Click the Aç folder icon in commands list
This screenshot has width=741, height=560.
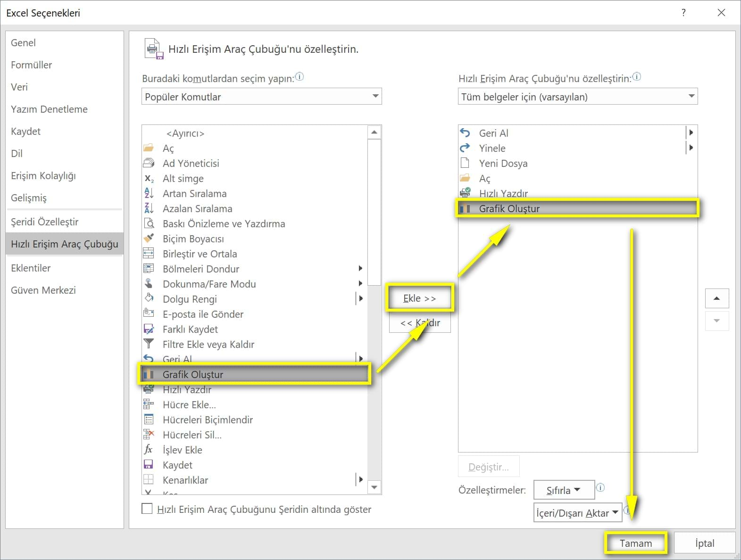[x=149, y=148]
